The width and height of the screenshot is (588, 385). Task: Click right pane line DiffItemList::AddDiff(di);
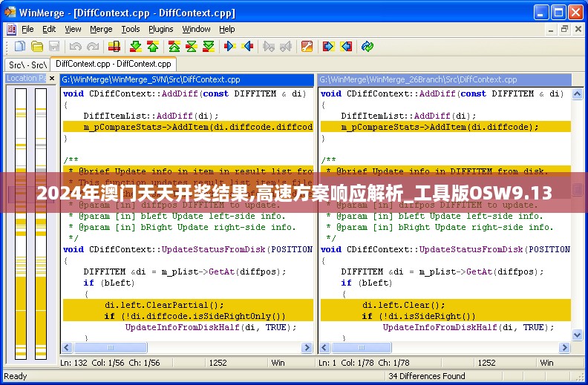tap(409, 116)
